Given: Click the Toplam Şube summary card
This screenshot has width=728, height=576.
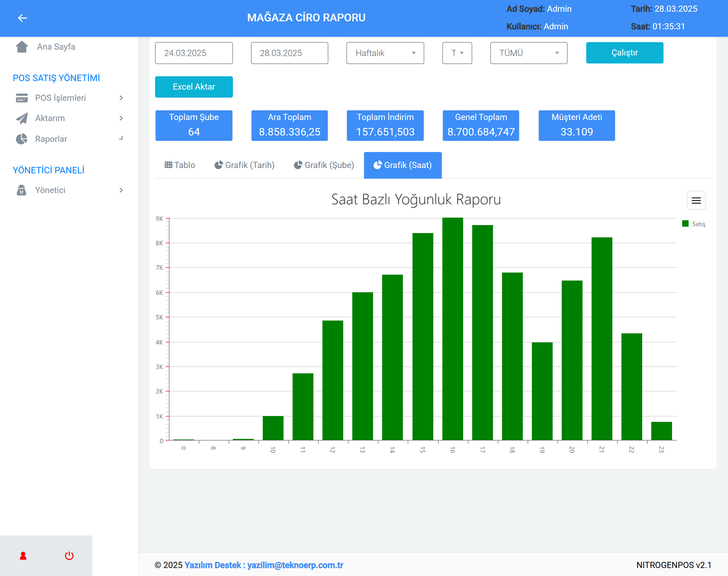Looking at the screenshot, I should click(194, 125).
